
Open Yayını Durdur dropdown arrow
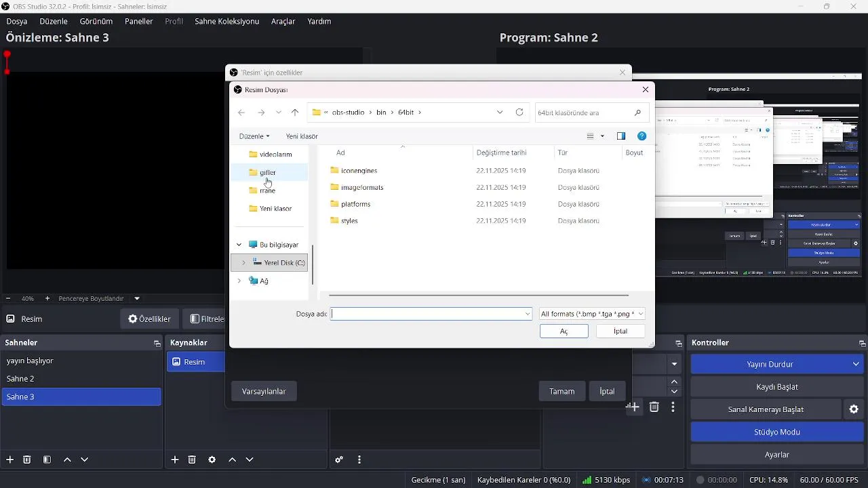(856, 364)
